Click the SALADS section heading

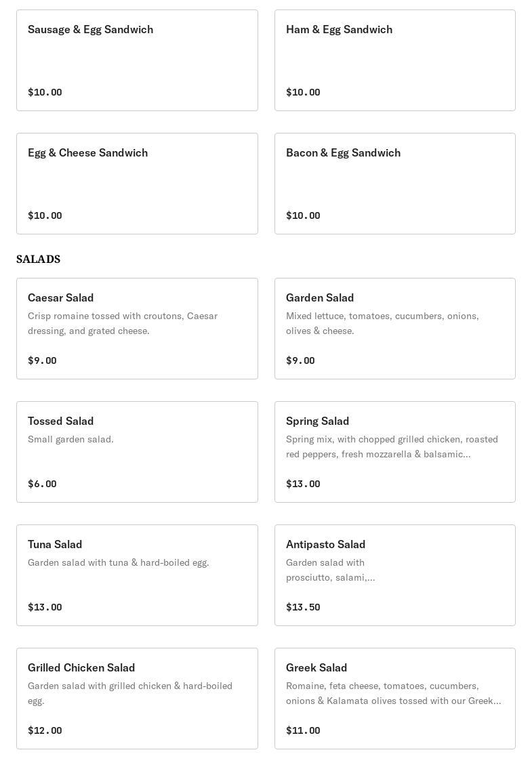(39, 260)
